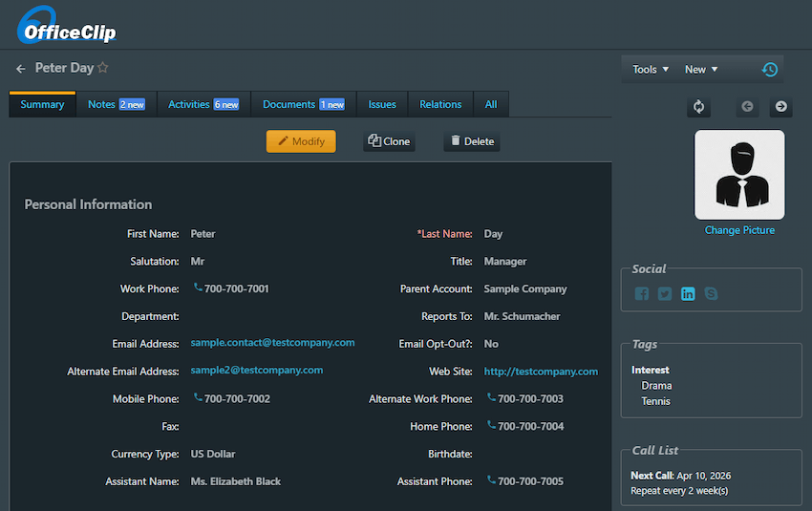The height and width of the screenshot is (511, 812).
Task: Open the Documents tab
Action: (x=304, y=104)
